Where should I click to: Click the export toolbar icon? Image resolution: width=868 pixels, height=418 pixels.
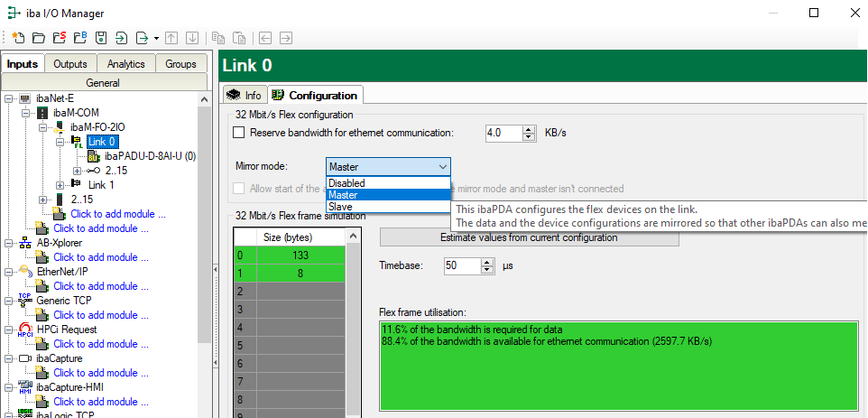tap(143, 38)
